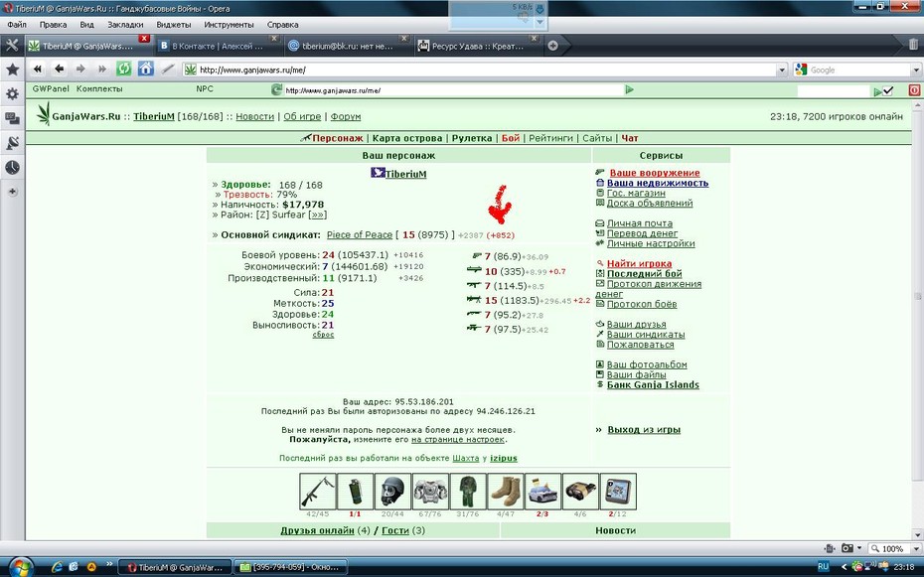Go back with the Back arrow
This screenshot has width=924, height=577.
59,69
